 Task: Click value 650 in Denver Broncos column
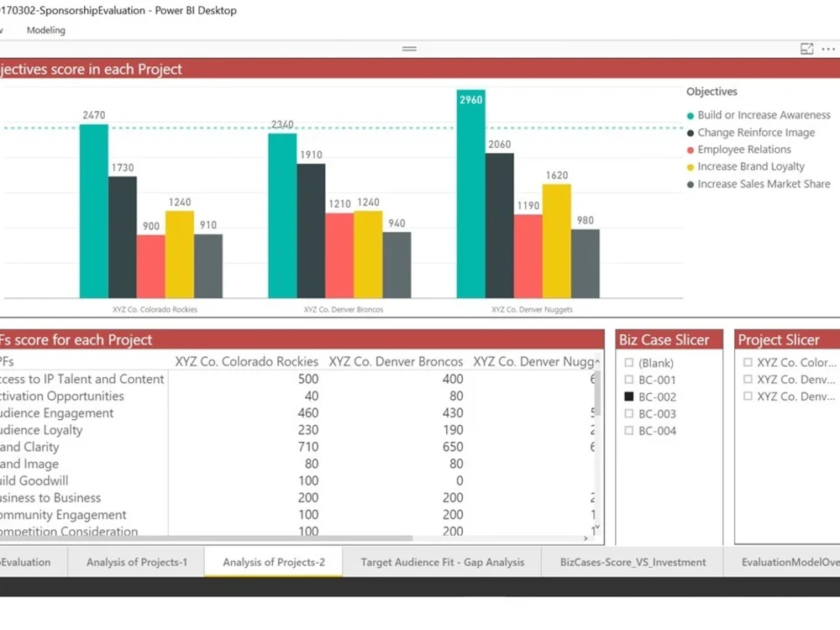tap(453, 447)
